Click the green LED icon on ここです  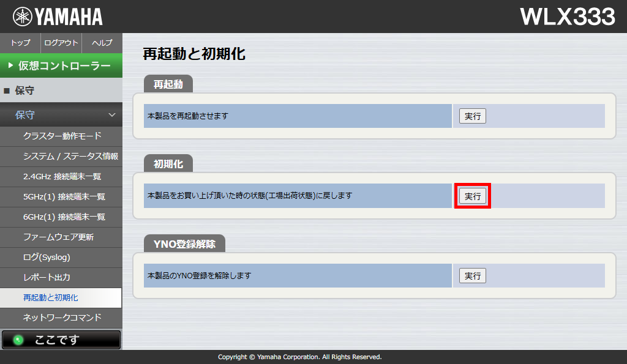tap(18, 340)
